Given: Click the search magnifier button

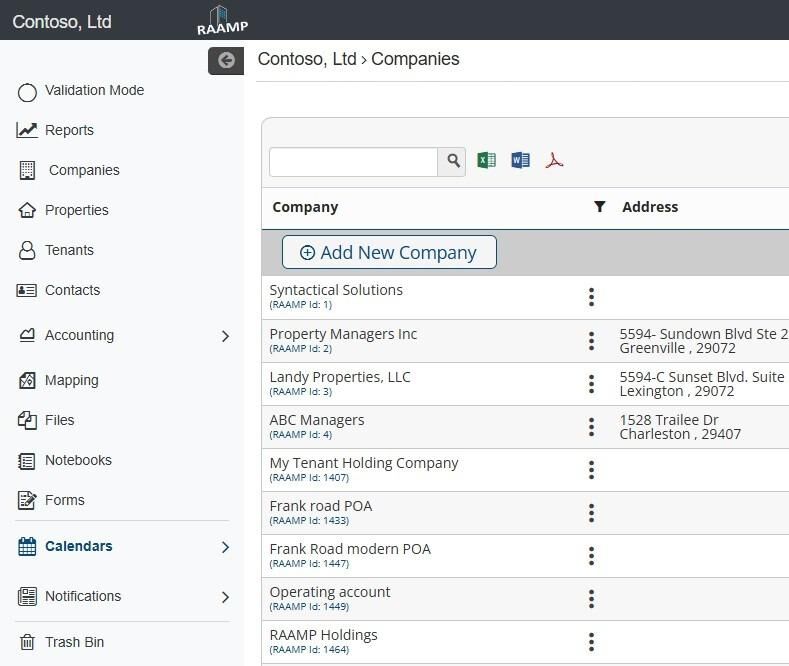Looking at the screenshot, I should [452, 161].
